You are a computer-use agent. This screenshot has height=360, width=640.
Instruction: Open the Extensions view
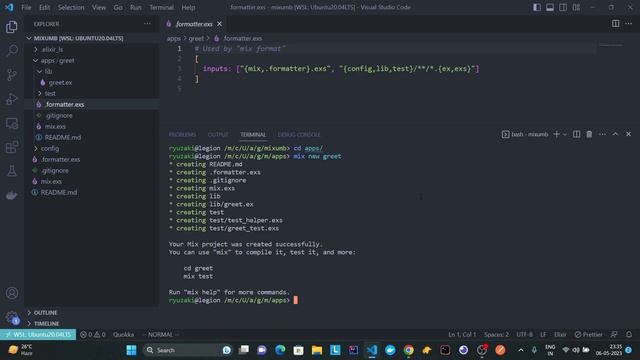point(12,147)
